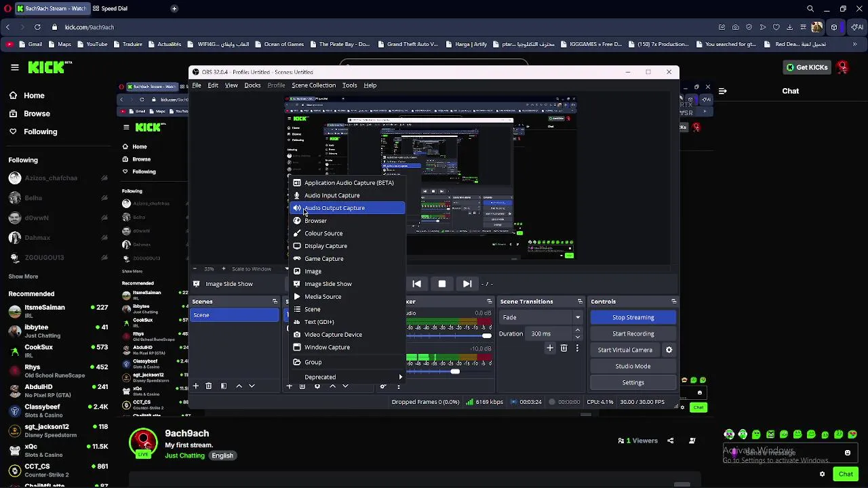Open Browse in Kick sidebar
Viewport: 868px width, 488px height.
click(37, 114)
